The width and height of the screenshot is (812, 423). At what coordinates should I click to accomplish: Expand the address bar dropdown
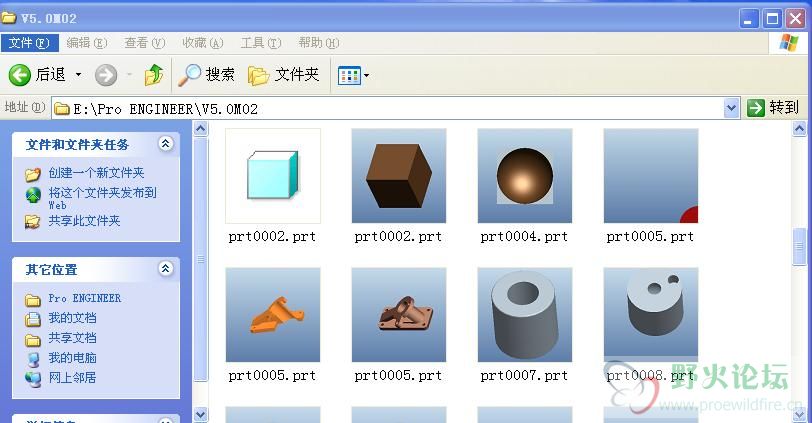pyautogui.click(x=731, y=109)
